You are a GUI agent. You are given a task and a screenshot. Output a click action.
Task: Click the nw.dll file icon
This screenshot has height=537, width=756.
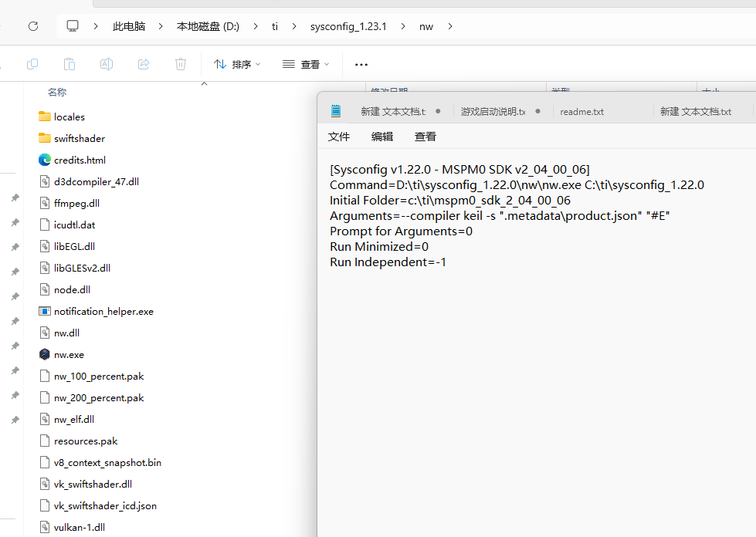pos(44,333)
